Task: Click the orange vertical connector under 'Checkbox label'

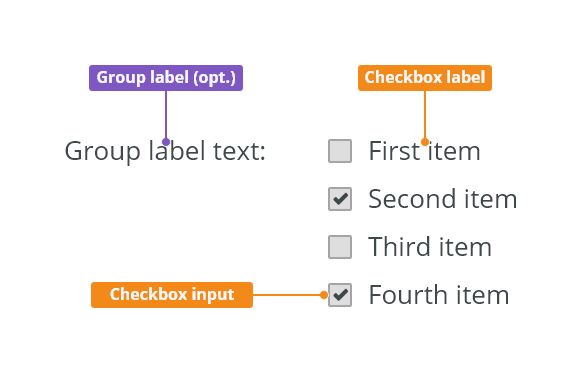Action: tap(425, 114)
